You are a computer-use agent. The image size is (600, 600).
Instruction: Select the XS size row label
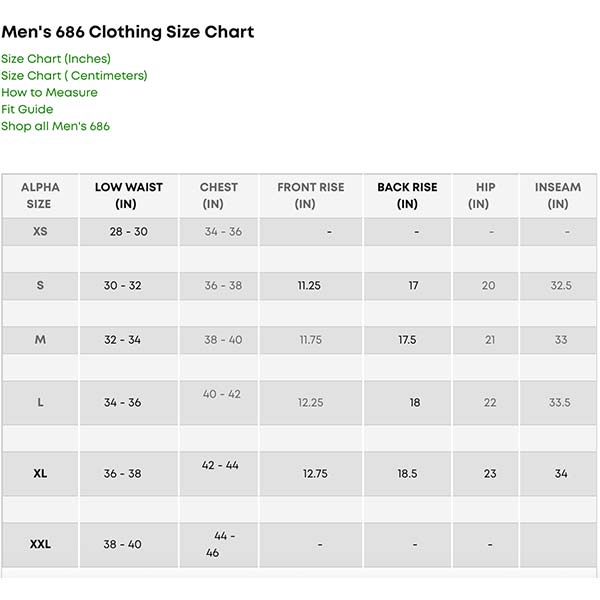coord(40,231)
